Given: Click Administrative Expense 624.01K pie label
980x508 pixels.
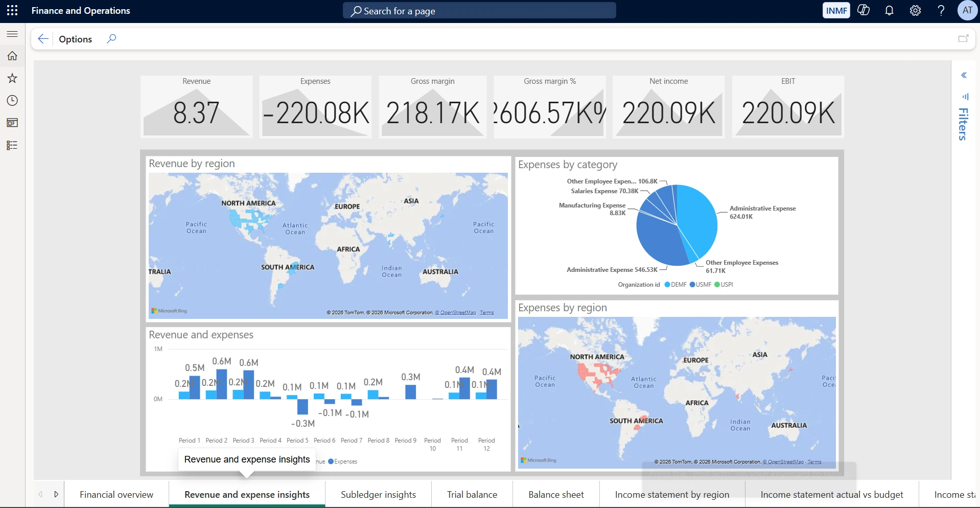Looking at the screenshot, I should coord(762,213).
